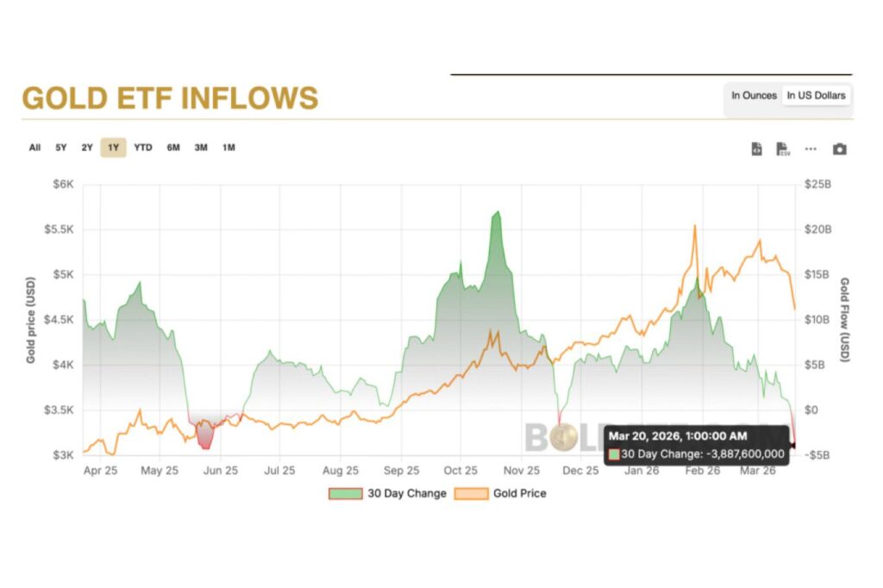Open the three-dot more options menu
883x588 pixels.
tap(811, 149)
